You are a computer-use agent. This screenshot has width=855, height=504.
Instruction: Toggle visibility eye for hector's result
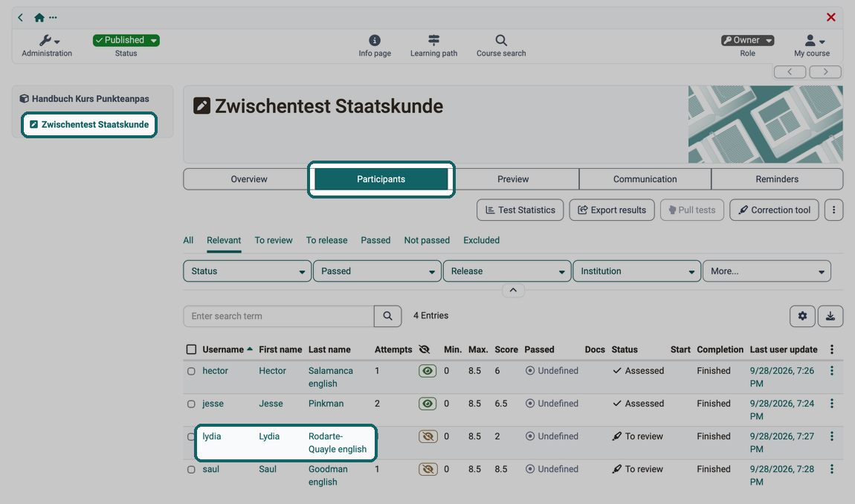pyautogui.click(x=427, y=371)
